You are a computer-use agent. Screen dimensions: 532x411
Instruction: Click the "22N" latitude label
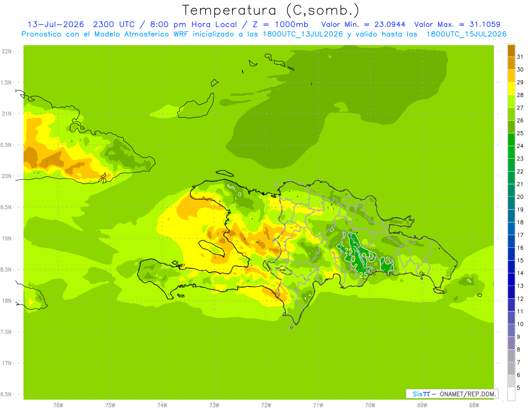coord(7,51)
